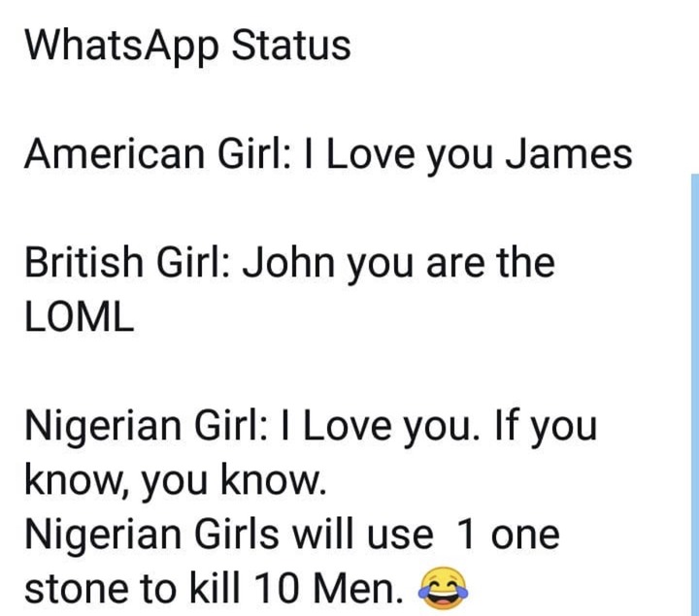Click the phrase "you are the"

451,263
